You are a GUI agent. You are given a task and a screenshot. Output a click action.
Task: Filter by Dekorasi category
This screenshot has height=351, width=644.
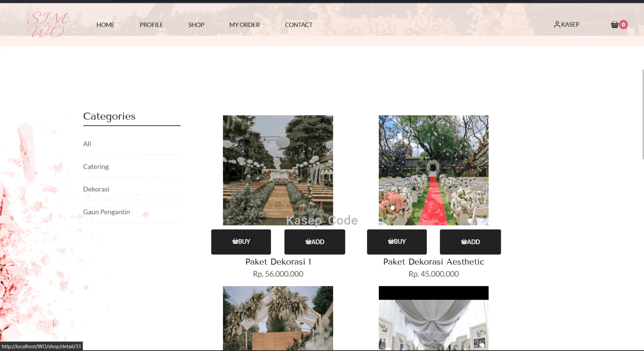96,189
